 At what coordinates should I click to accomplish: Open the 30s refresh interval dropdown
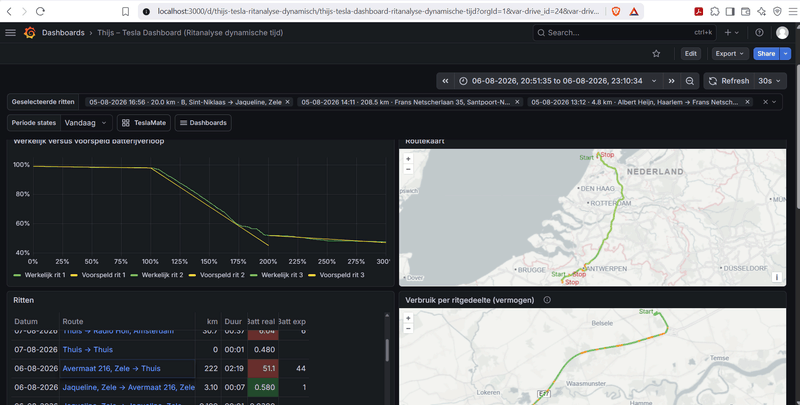click(770, 81)
